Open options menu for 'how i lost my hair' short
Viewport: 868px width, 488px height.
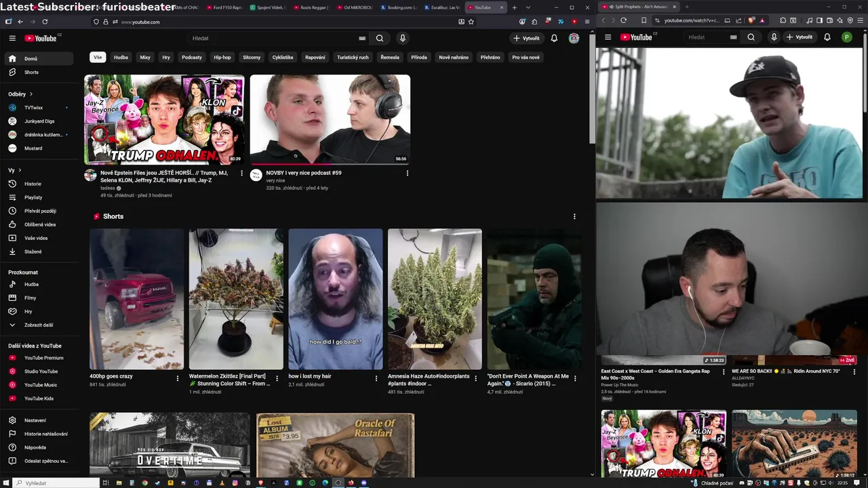[376, 378]
